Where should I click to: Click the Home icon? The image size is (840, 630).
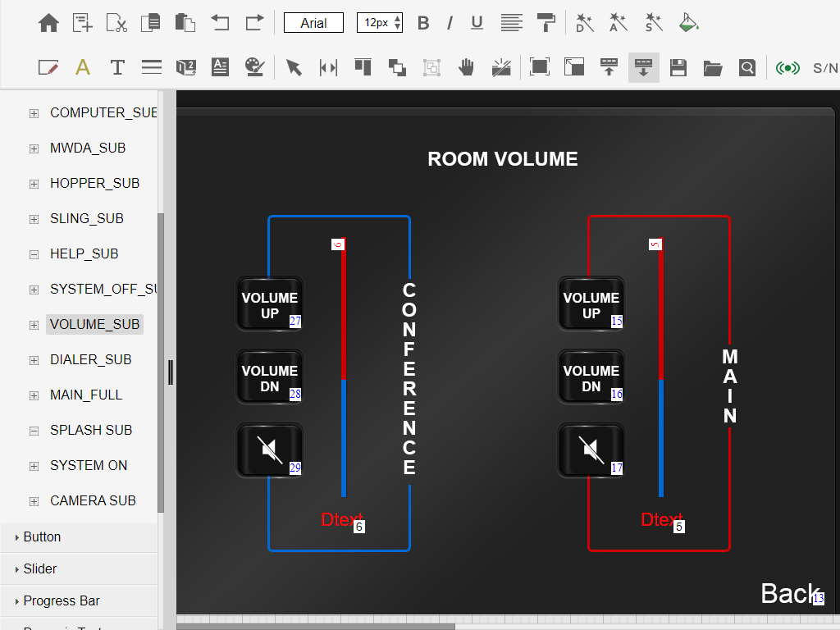[x=48, y=22]
